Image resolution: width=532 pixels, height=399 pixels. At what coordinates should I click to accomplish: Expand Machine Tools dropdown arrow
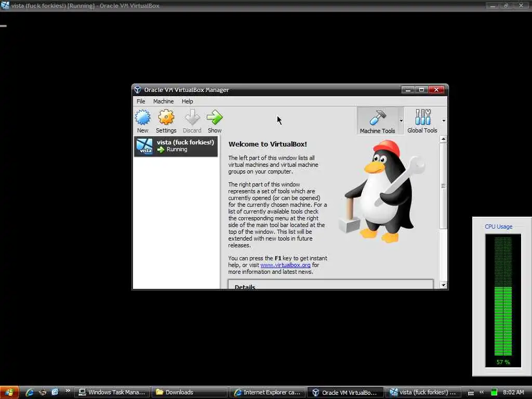coord(401,121)
